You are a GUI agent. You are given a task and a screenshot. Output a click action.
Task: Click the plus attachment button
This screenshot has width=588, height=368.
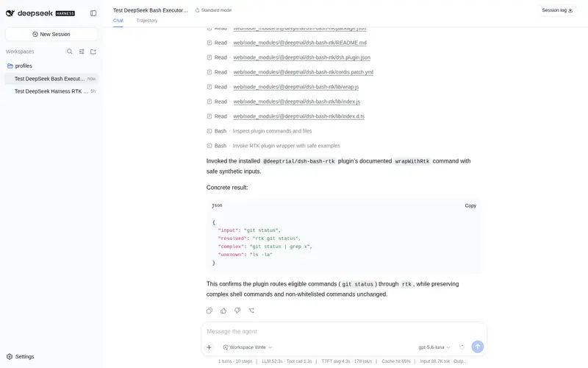pos(209,347)
